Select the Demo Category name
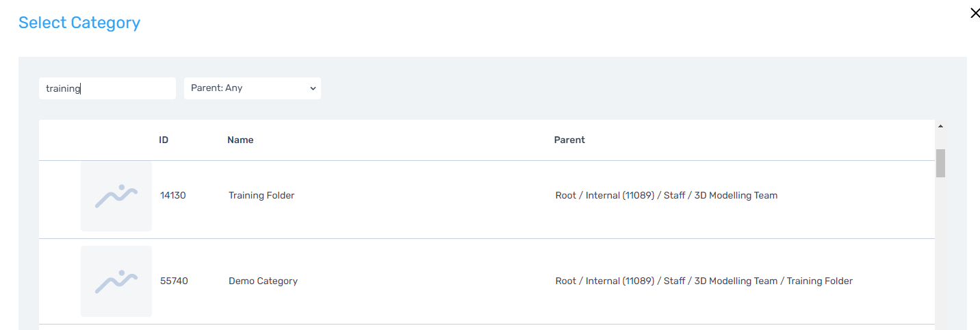The image size is (980, 330). click(x=263, y=281)
